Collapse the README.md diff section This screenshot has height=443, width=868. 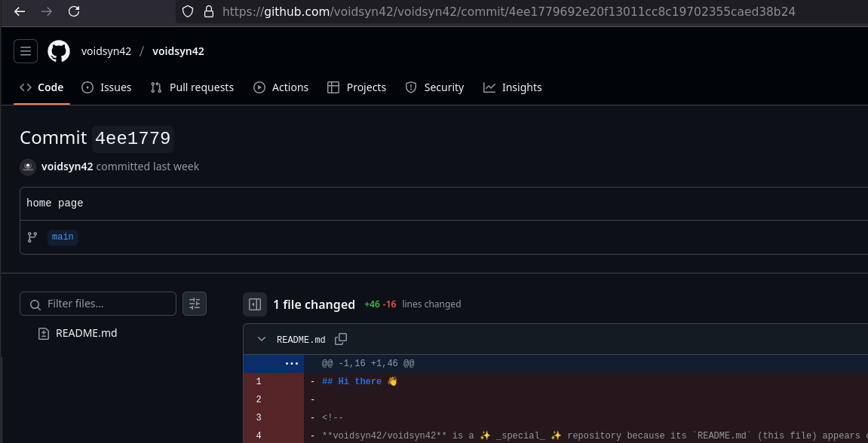(x=261, y=339)
